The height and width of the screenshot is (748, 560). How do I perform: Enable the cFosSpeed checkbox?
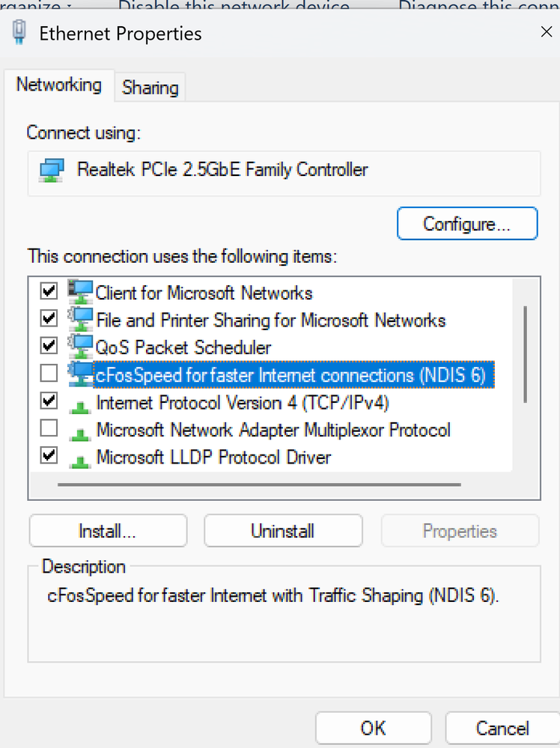(49, 373)
